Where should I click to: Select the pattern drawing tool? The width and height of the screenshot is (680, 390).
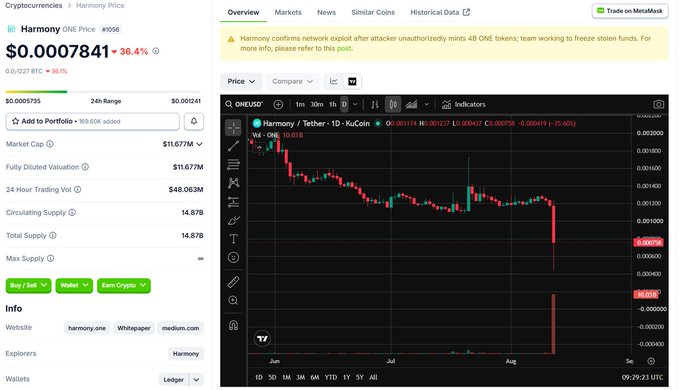pos(233,183)
